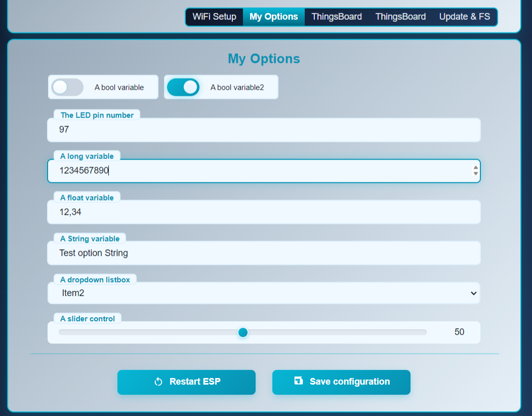
Task: Click the 'A dropdown listbox' label
Action: point(95,280)
